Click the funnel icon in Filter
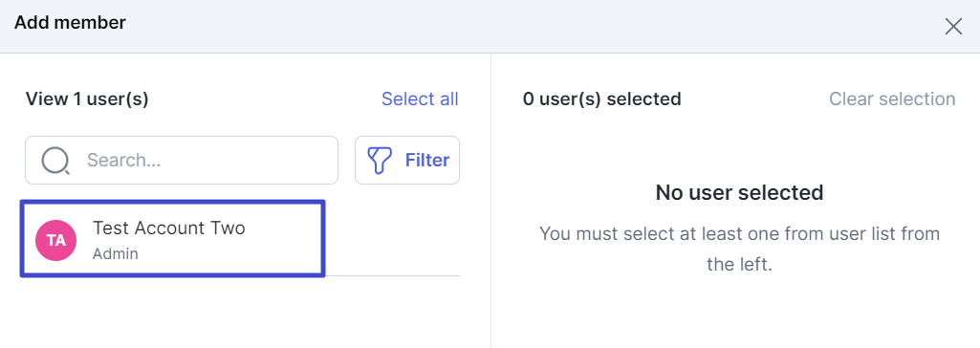The image size is (980, 348). click(380, 161)
